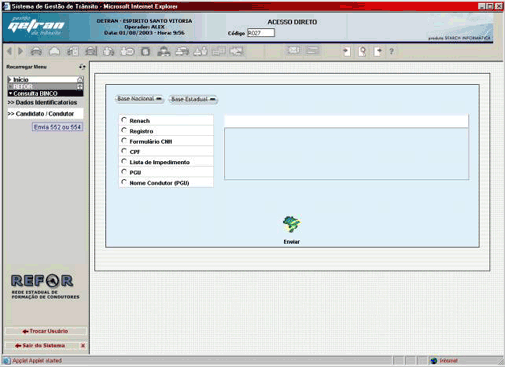This screenshot has width=505, height=367.
Task: Click the 'Applet Applet started' status text
Action: tap(37, 361)
